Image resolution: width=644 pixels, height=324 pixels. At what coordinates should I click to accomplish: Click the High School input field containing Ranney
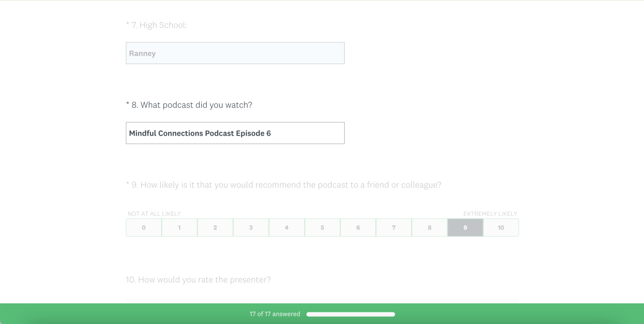pyautogui.click(x=235, y=53)
